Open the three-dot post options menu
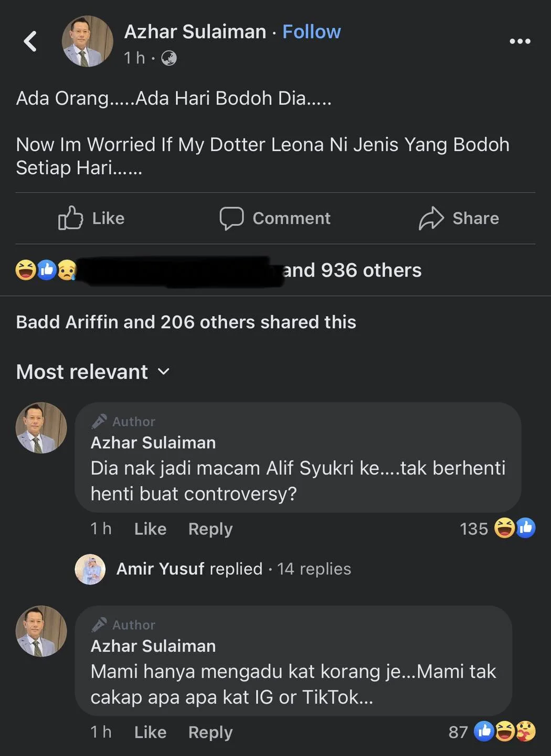The image size is (551, 756). click(520, 41)
